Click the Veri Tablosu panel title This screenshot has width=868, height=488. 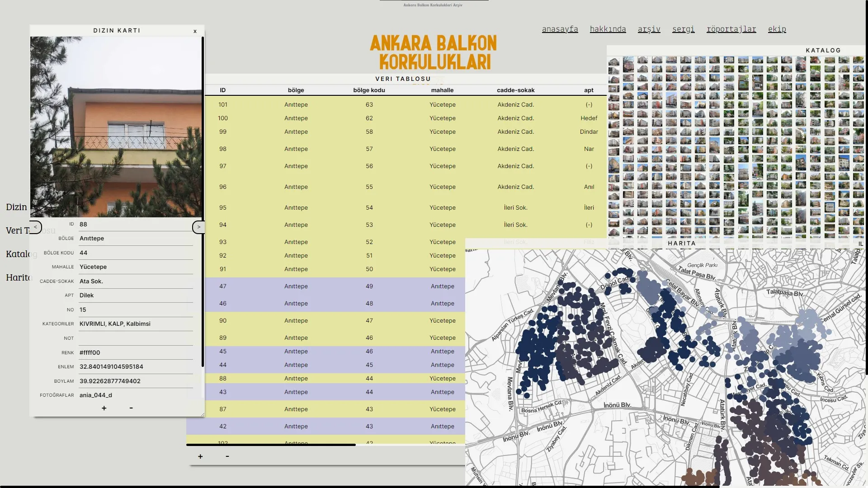403,79
